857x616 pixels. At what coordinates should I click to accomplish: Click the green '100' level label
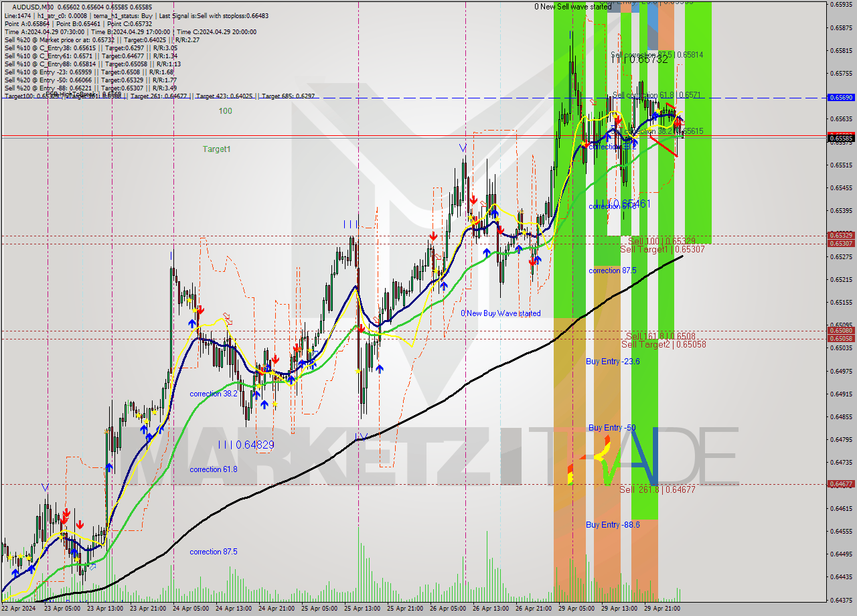226,111
